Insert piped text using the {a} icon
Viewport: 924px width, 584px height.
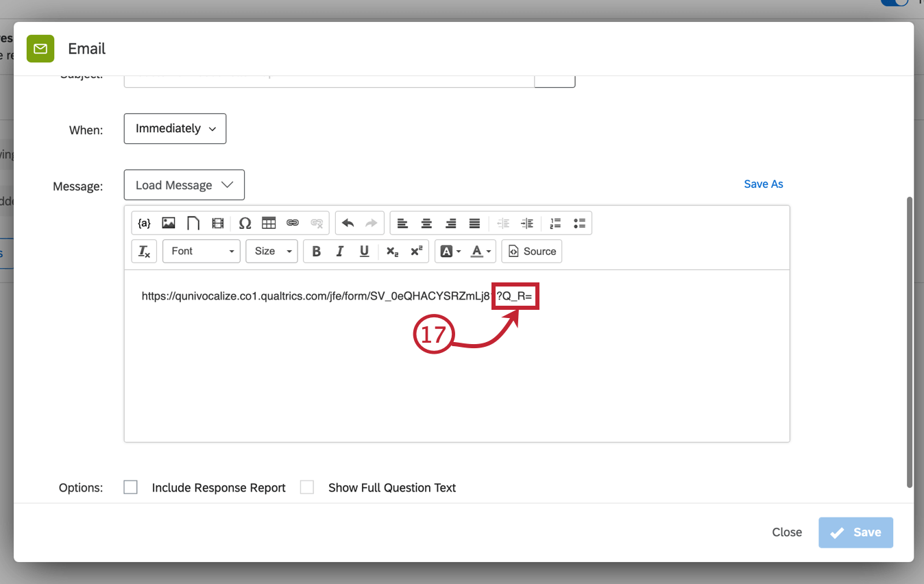pos(144,223)
